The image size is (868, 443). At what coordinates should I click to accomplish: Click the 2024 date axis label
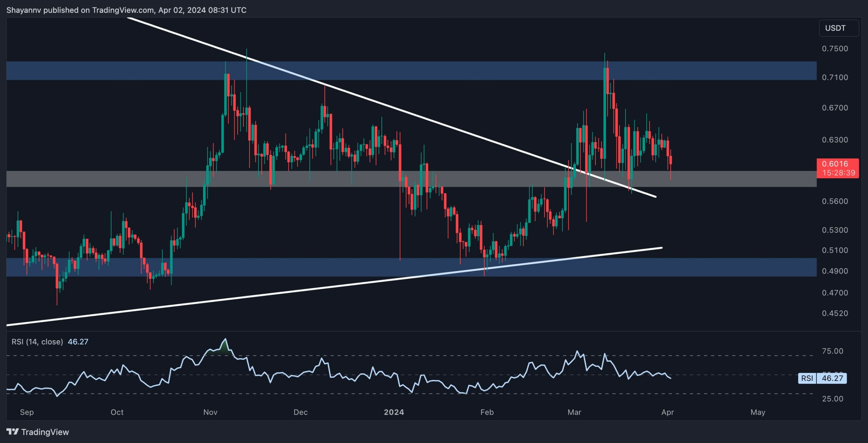tap(394, 412)
